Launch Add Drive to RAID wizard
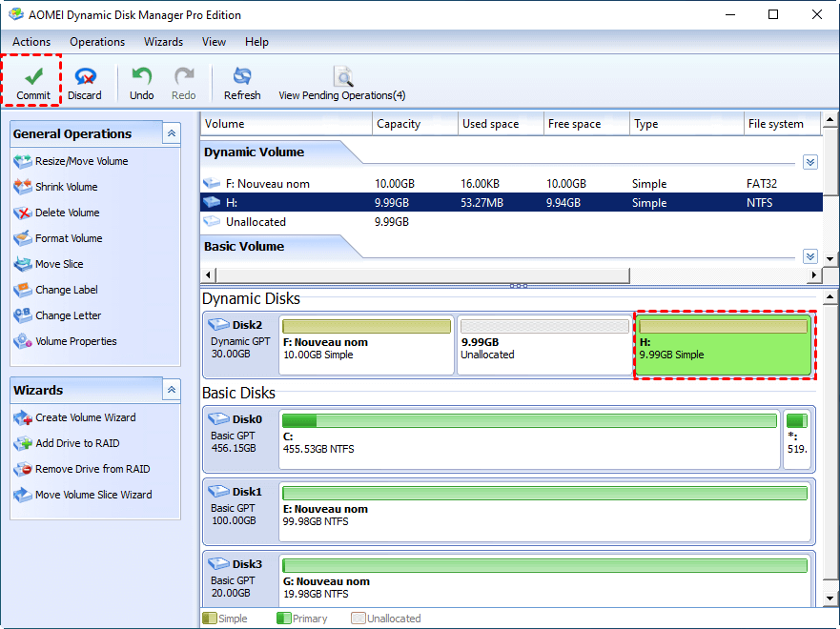840x629 pixels. point(77,443)
